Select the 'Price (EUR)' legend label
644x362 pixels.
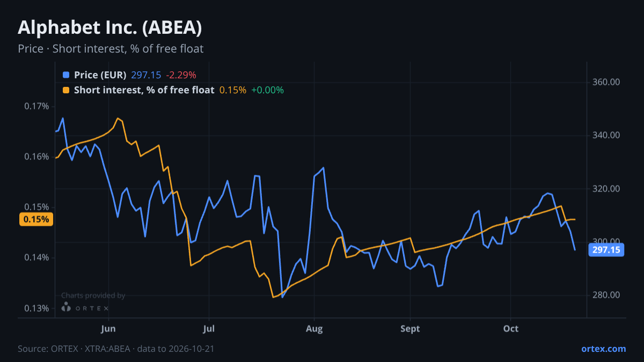pyautogui.click(x=100, y=75)
